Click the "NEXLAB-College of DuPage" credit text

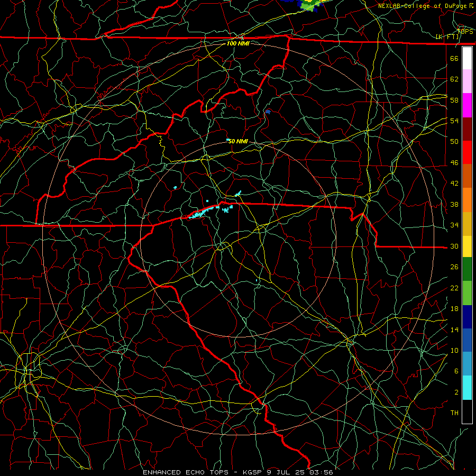[423, 6]
